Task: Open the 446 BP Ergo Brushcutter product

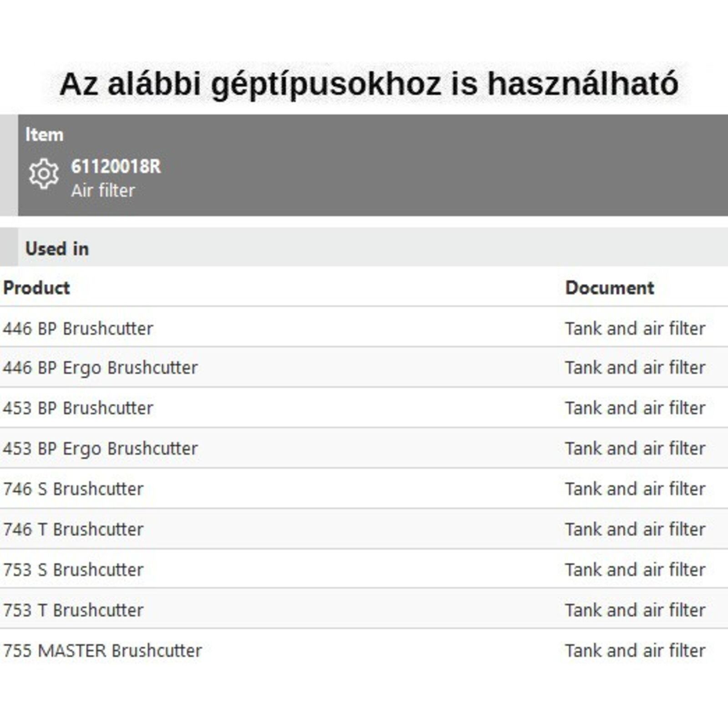Action: coord(100,368)
